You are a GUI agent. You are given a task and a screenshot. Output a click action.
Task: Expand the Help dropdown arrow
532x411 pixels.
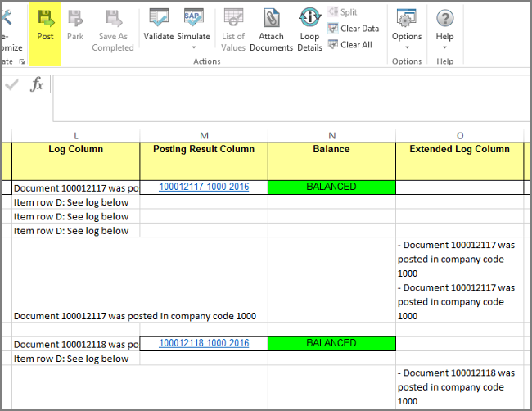pyautogui.click(x=444, y=47)
